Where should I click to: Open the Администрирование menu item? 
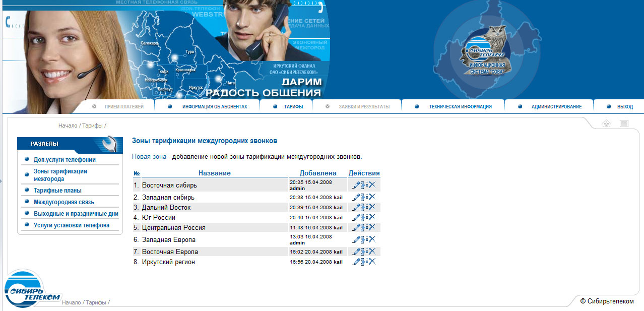point(556,107)
